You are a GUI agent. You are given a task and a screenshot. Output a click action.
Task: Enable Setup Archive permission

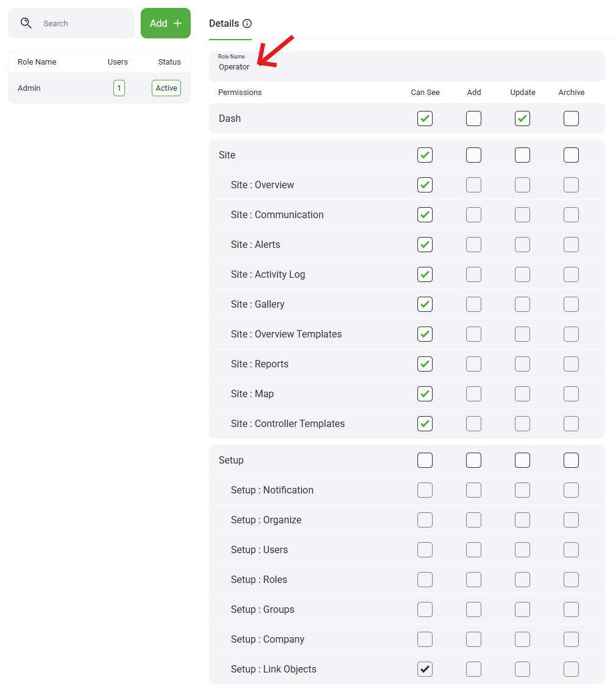(571, 461)
